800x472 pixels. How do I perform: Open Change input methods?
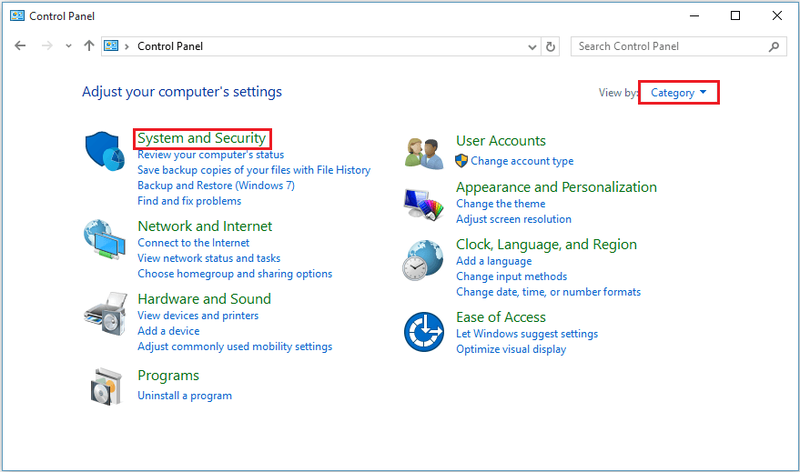click(x=511, y=277)
